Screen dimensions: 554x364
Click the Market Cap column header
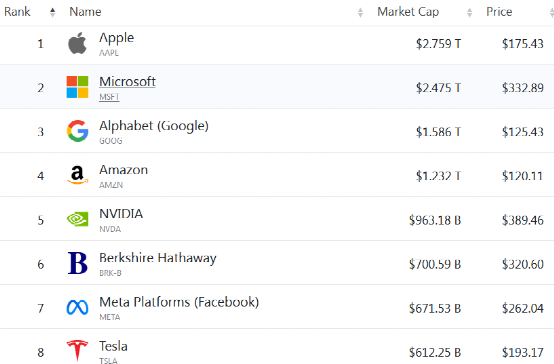(x=408, y=12)
